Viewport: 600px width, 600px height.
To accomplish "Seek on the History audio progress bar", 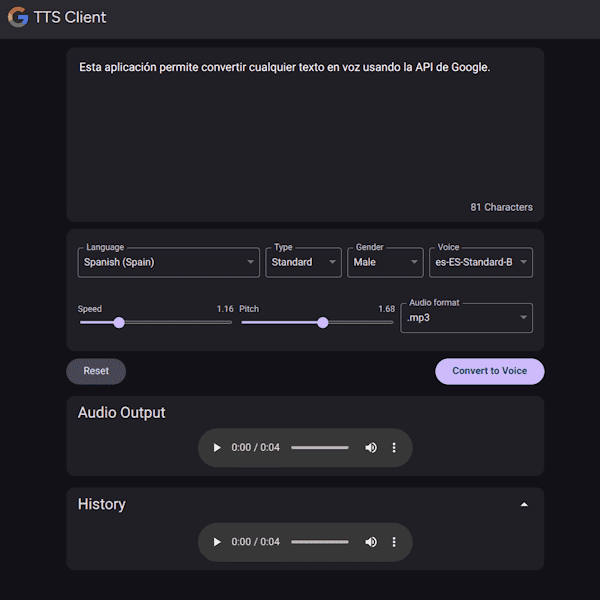I will [320, 542].
